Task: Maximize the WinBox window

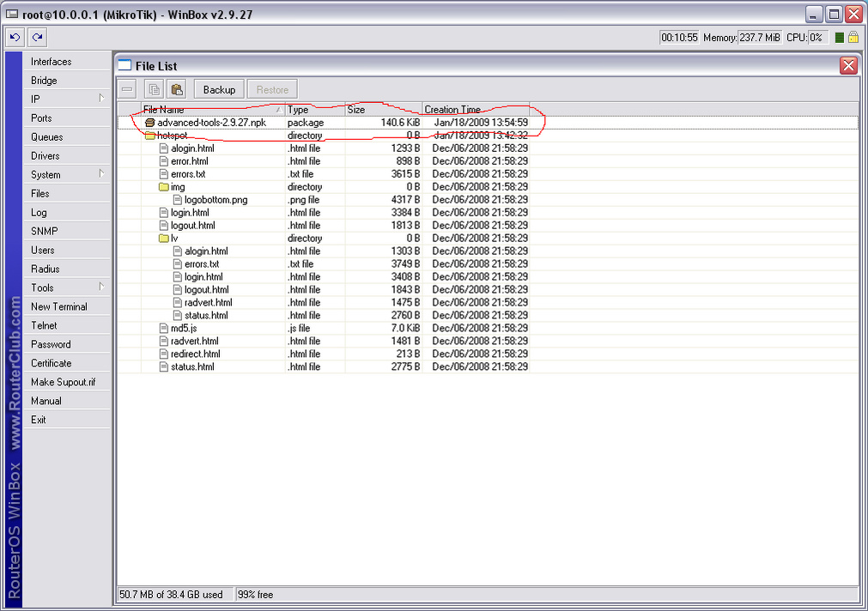Action: 834,14
